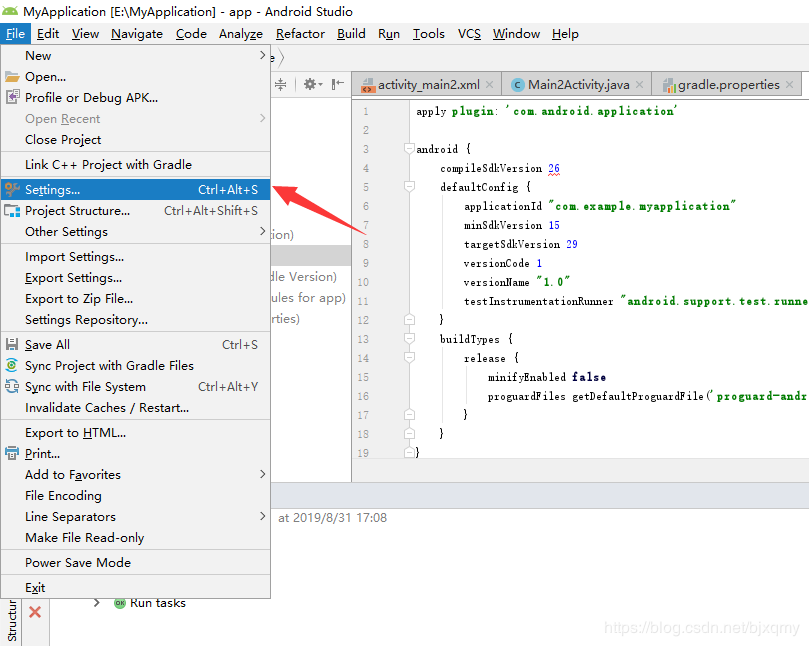809x646 pixels.
Task: Open the Run menu
Action: point(389,34)
